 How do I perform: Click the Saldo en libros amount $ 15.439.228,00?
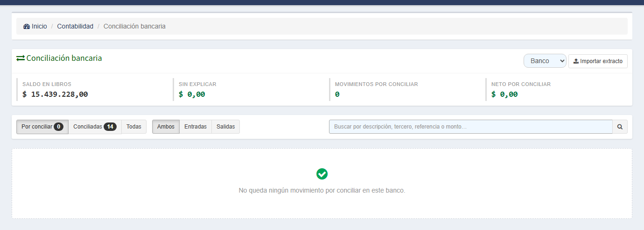55,94
